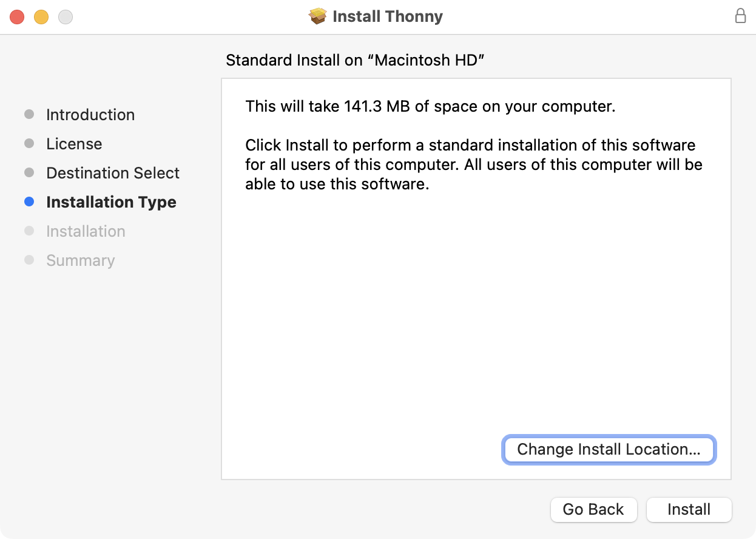This screenshot has width=756, height=539.
Task: Click the lock icon in title bar
Action: 740,16
